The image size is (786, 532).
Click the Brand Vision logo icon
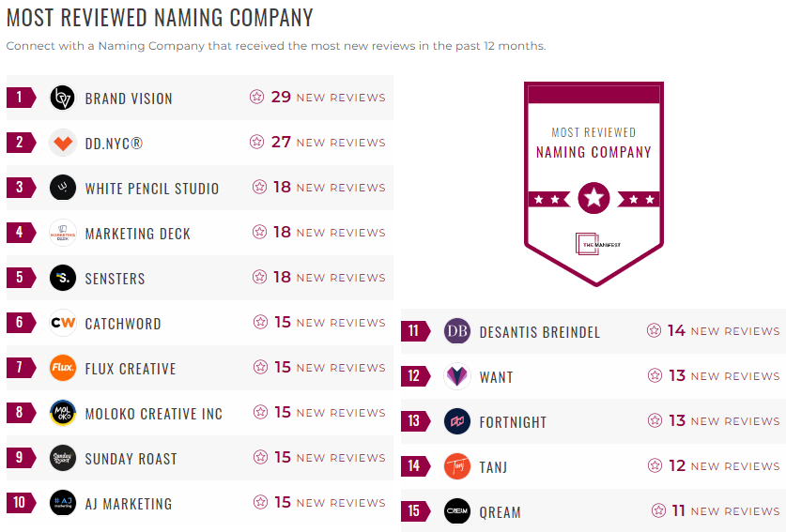pyautogui.click(x=63, y=98)
